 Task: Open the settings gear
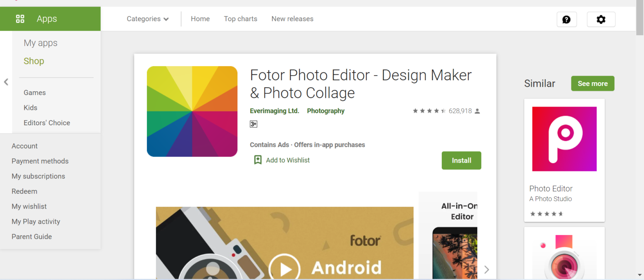click(601, 19)
